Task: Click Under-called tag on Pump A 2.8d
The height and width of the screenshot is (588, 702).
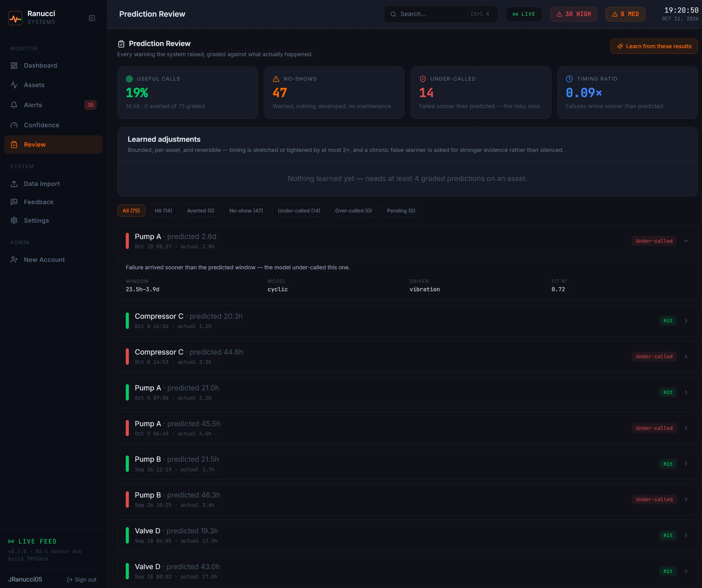Action: coord(654,241)
